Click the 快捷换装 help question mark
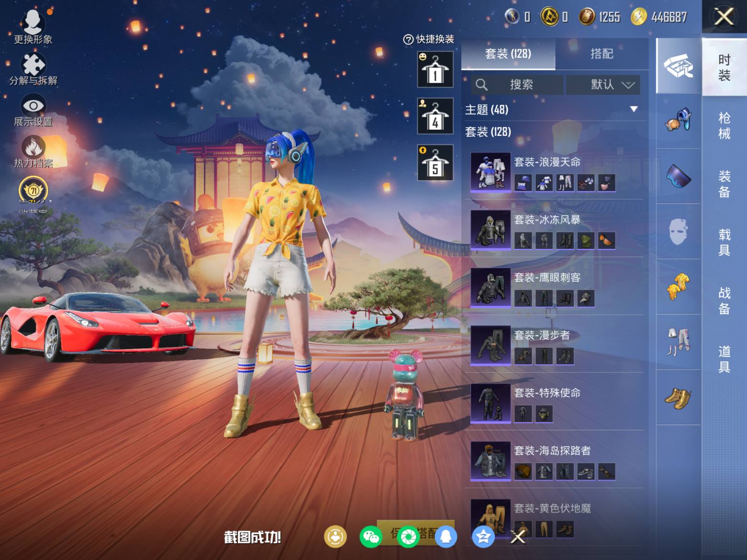The height and width of the screenshot is (560, 747). tap(408, 40)
